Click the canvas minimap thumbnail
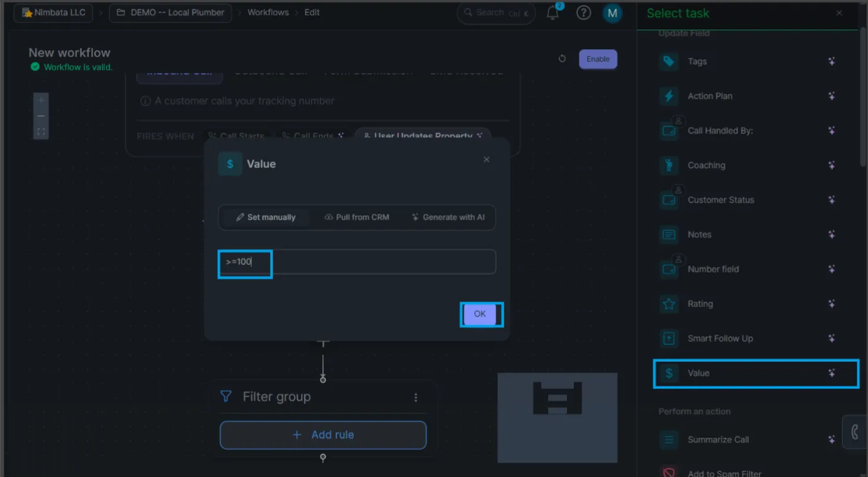 557,418
